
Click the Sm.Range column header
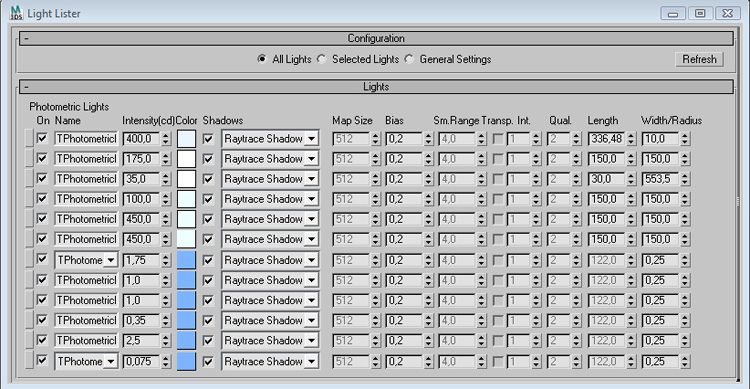pos(456,121)
